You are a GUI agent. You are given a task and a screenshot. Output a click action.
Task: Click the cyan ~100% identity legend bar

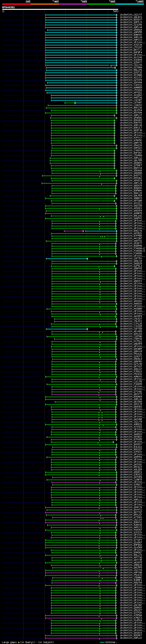(x=130, y=4)
